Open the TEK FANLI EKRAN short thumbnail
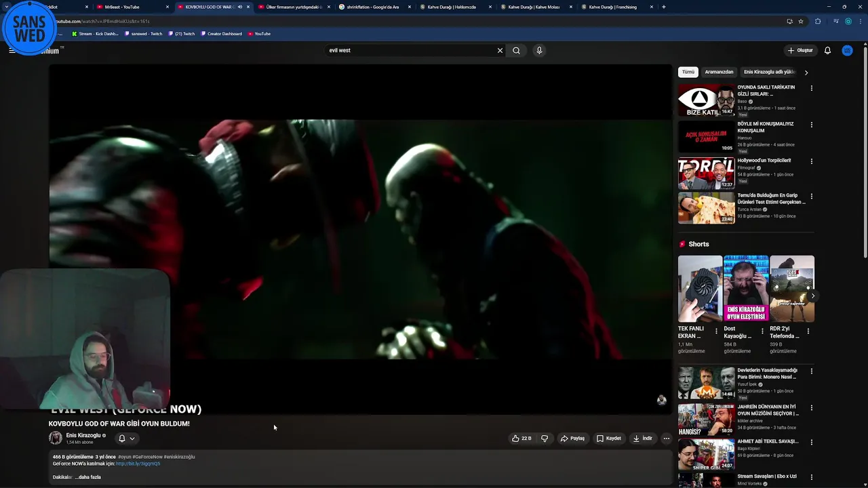The height and width of the screenshot is (488, 868). (x=700, y=288)
